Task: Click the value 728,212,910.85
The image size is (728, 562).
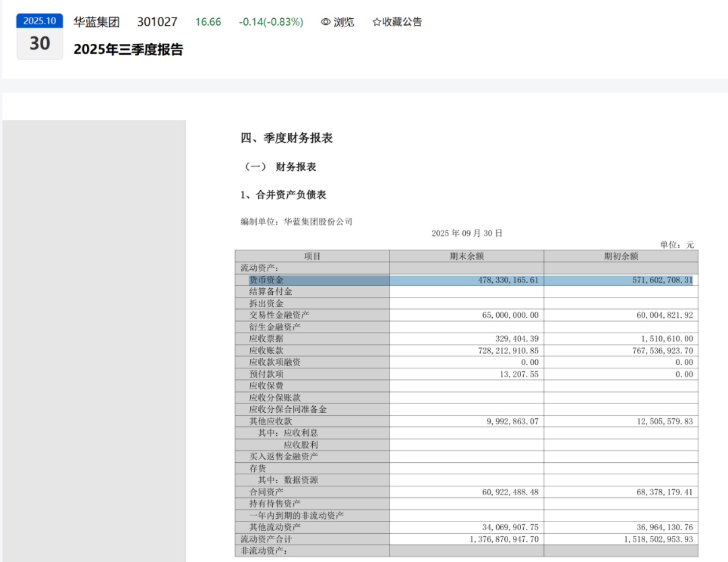Action: pyautogui.click(x=508, y=351)
